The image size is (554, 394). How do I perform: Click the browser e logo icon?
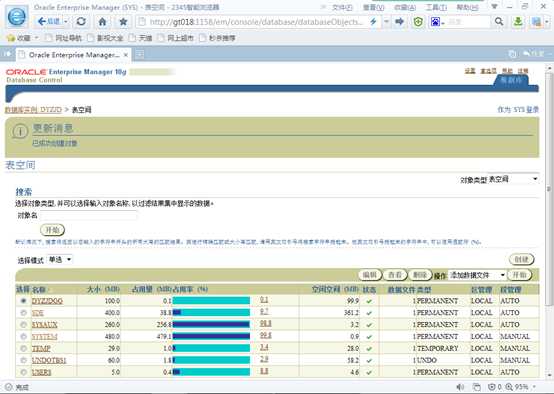point(16,17)
